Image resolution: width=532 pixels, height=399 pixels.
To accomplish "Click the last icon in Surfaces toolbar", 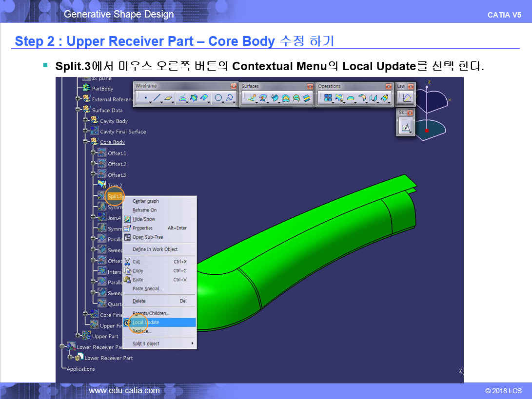I will [307, 98].
